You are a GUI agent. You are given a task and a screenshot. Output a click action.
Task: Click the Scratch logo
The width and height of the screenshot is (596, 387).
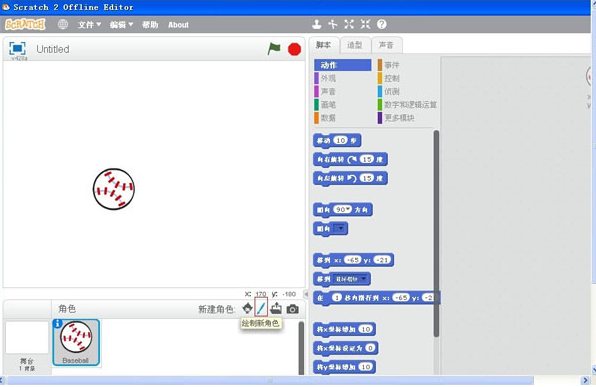[x=25, y=25]
